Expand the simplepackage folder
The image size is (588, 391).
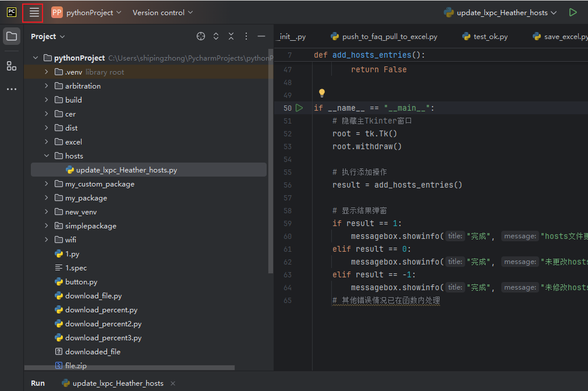pos(47,226)
